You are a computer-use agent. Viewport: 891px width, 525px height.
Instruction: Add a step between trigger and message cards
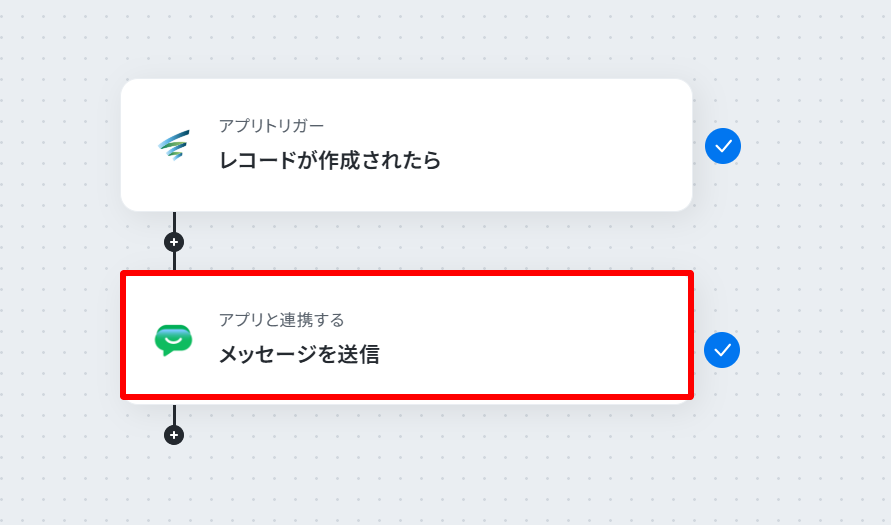[x=174, y=242]
